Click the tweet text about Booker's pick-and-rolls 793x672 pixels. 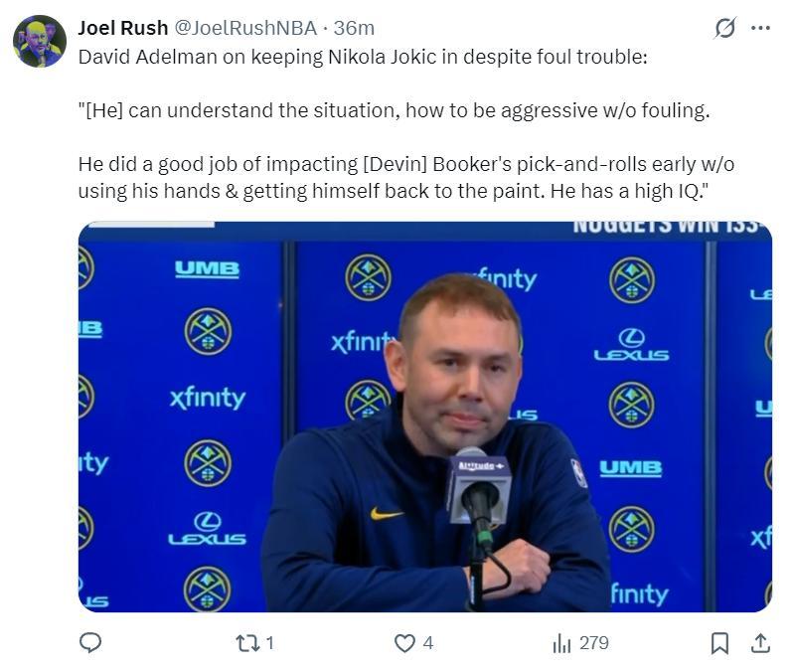pyautogui.click(x=405, y=177)
